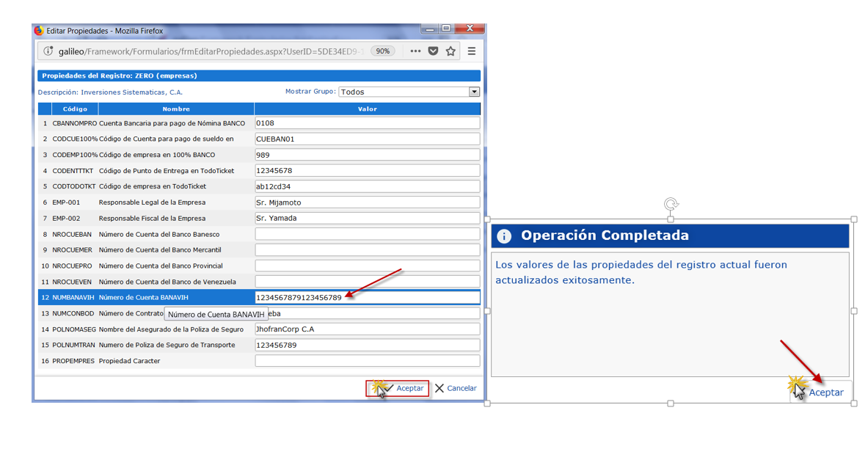
Task: Edit the POLNOMASEG field JhofranCorp C.A
Action: [367, 329]
